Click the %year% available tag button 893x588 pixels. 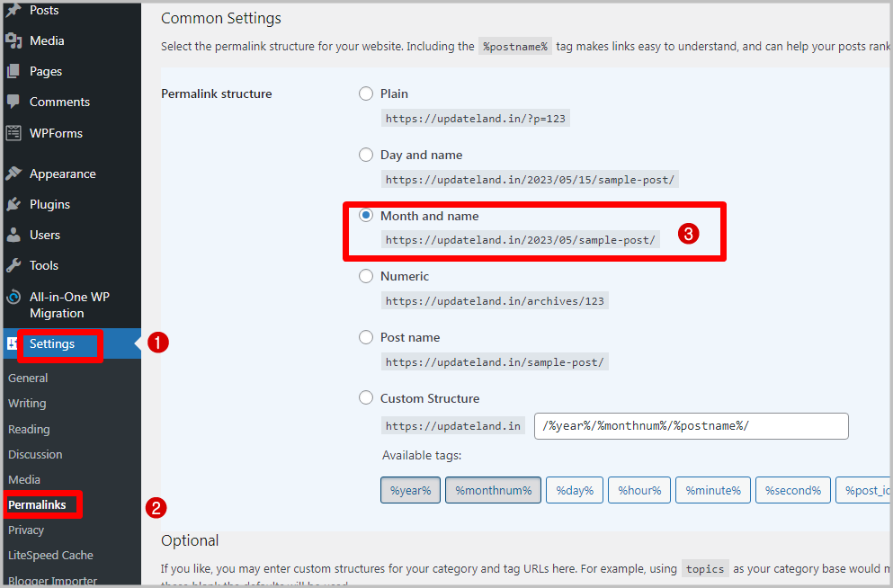pos(410,491)
